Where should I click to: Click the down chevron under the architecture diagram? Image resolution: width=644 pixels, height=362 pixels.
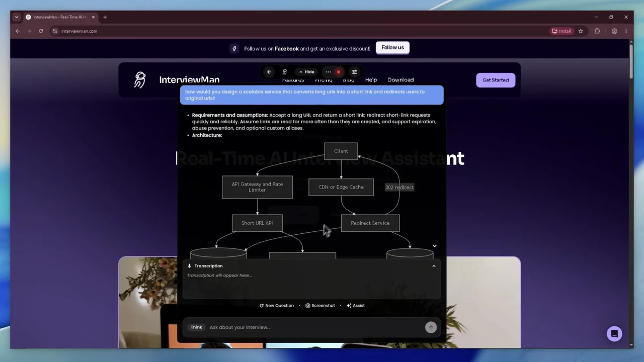[x=435, y=246]
